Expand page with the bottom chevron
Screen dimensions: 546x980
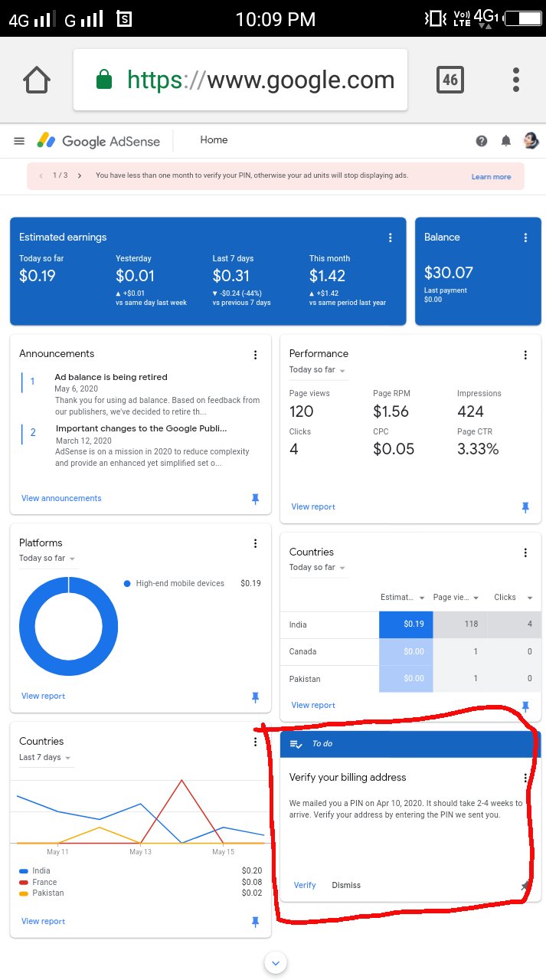coord(275,962)
